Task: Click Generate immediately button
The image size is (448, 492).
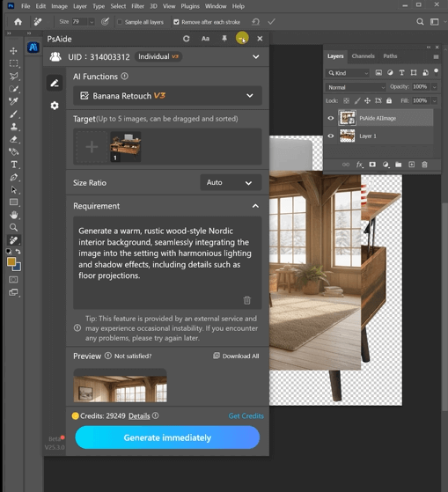Action: point(167,437)
